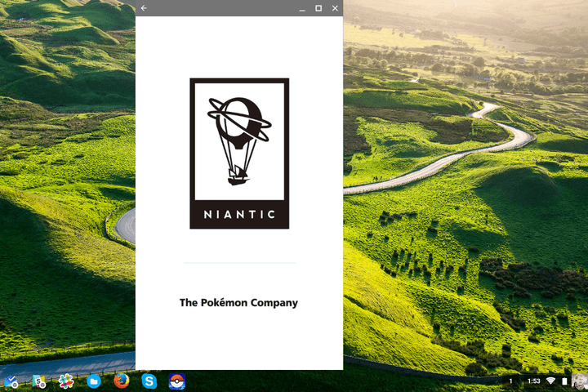Minimize the Pokémon GO window
This screenshot has width=588, height=392.
pyautogui.click(x=302, y=9)
